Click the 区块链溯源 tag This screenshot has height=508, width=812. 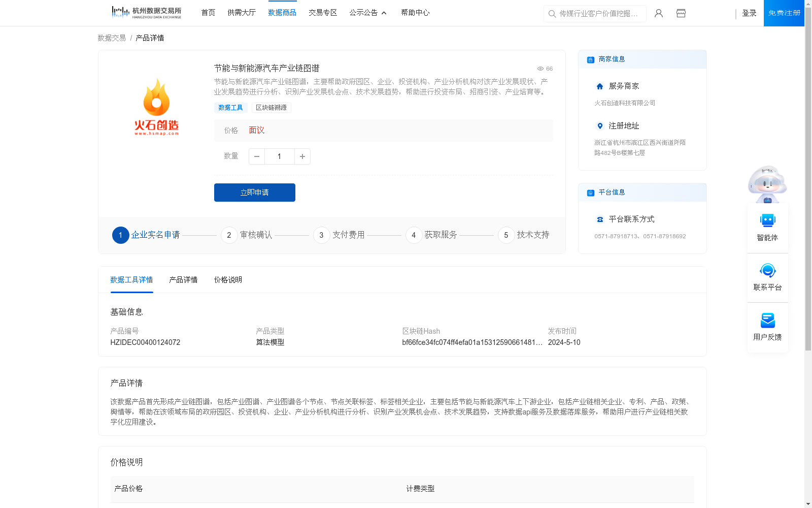point(271,108)
